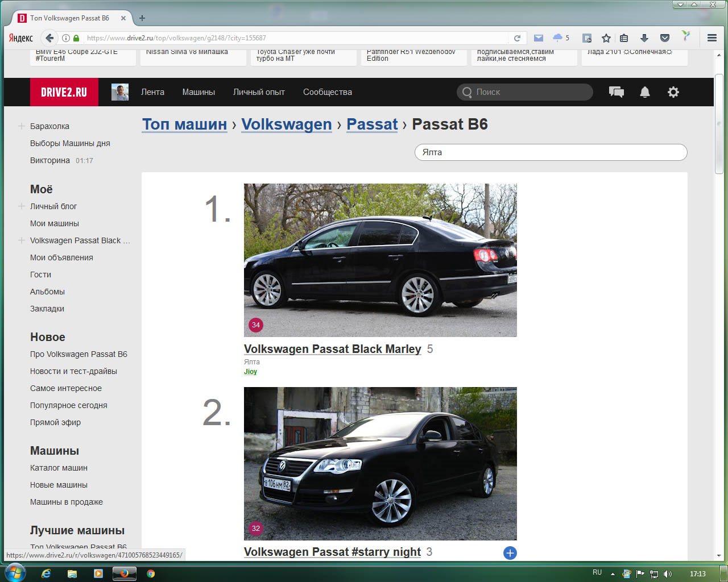Open Машины в продаже link

click(67, 502)
